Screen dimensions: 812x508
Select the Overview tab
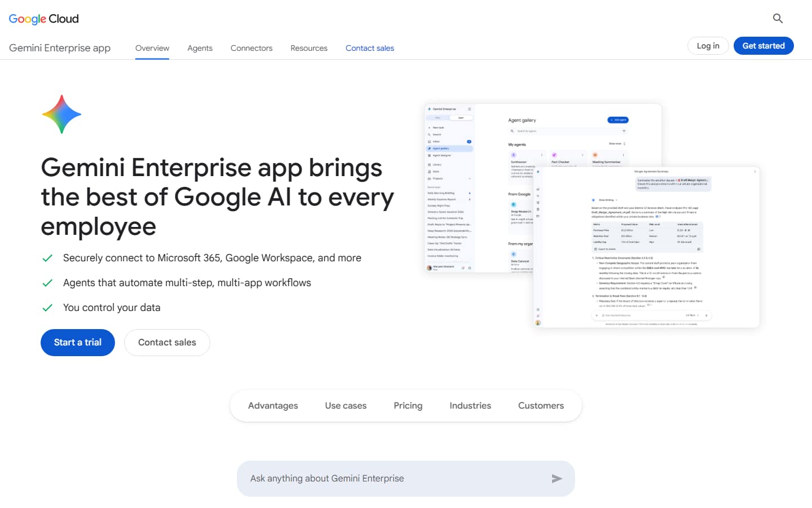(x=152, y=48)
